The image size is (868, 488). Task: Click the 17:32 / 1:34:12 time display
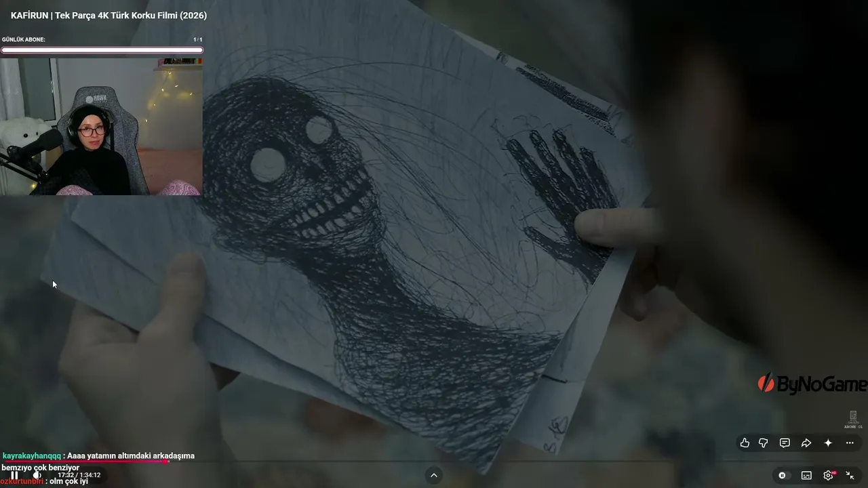coord(79,475)
